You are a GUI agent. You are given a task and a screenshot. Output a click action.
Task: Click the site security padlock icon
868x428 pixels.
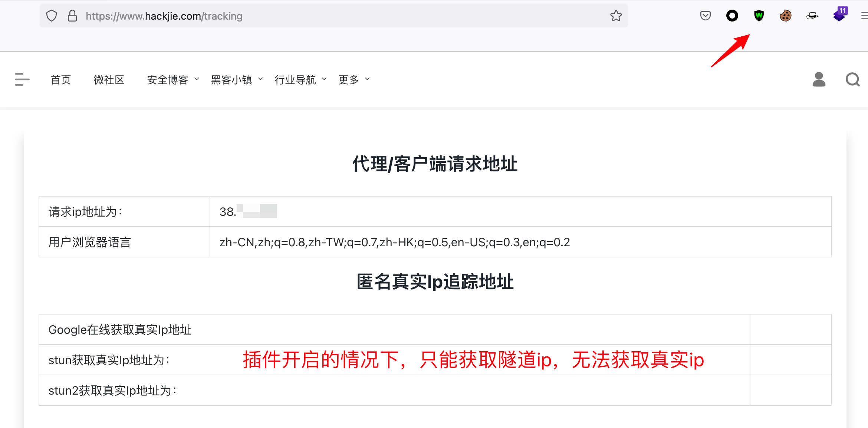coord(72,16)
